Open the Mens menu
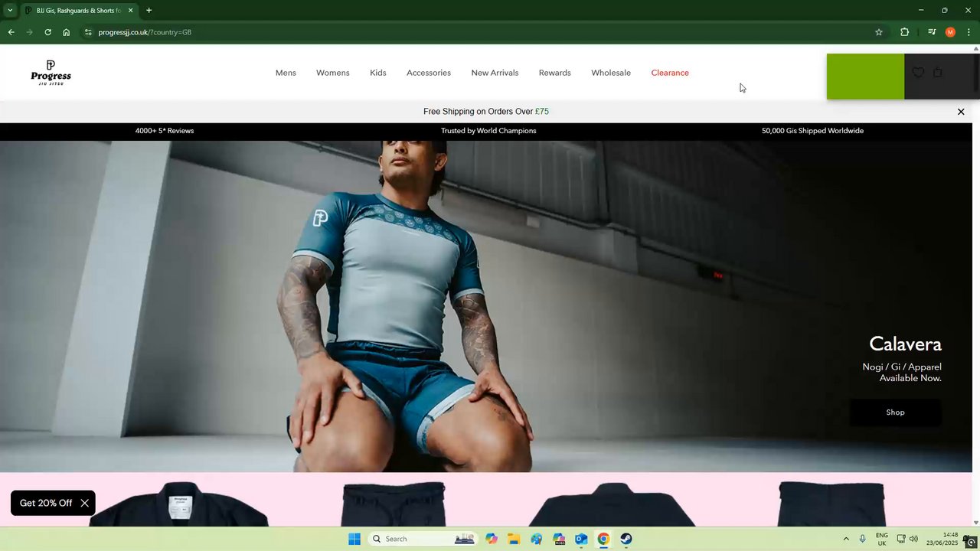The height and width of the screenshot is (551, 980). click(x=286, y=73)
